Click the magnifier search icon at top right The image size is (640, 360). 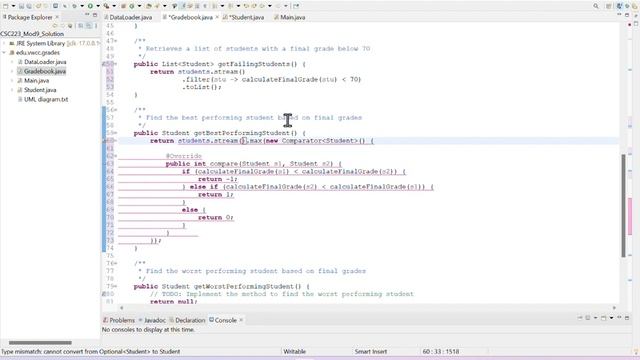[x=596, y=6]
